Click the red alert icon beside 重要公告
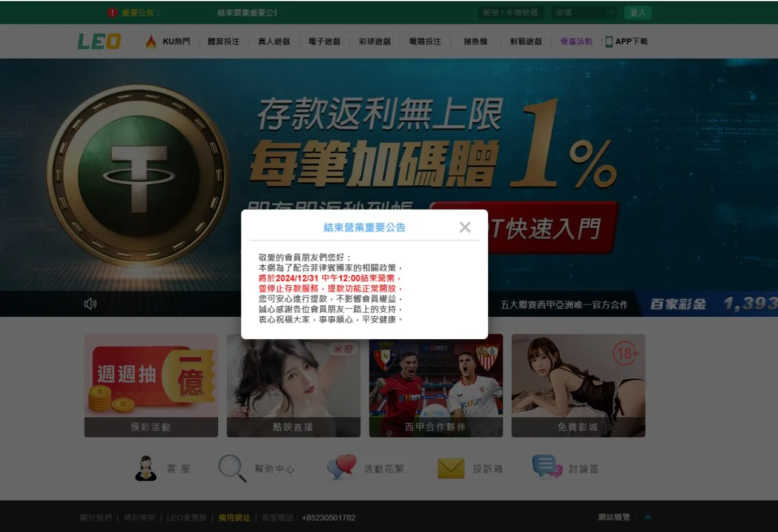 point(112,13)
